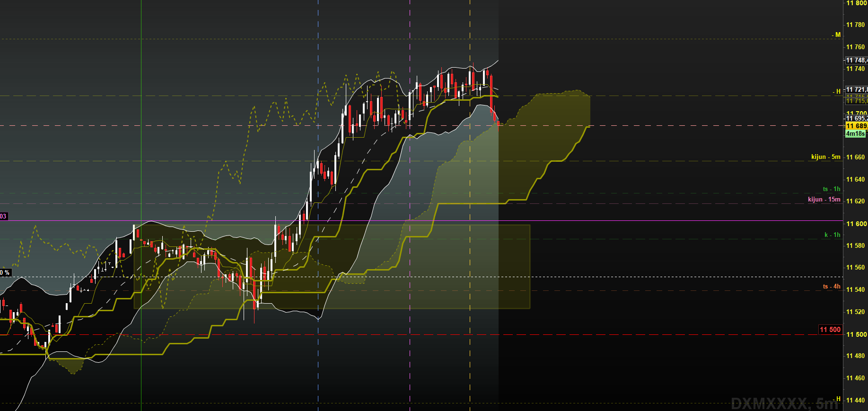Click the '- M' monthly level label

(836, 35)
